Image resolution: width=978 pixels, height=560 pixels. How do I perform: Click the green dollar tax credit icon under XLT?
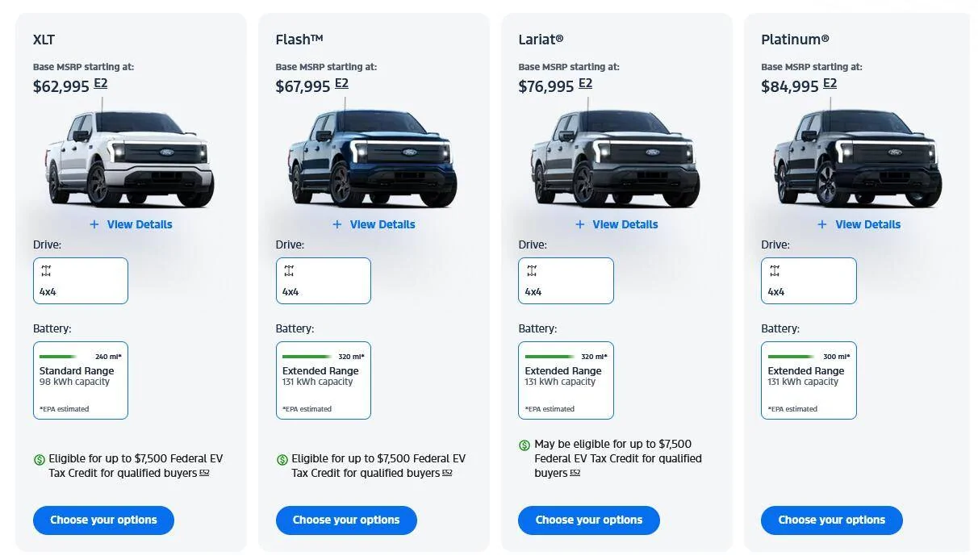[x=40, y=459]
